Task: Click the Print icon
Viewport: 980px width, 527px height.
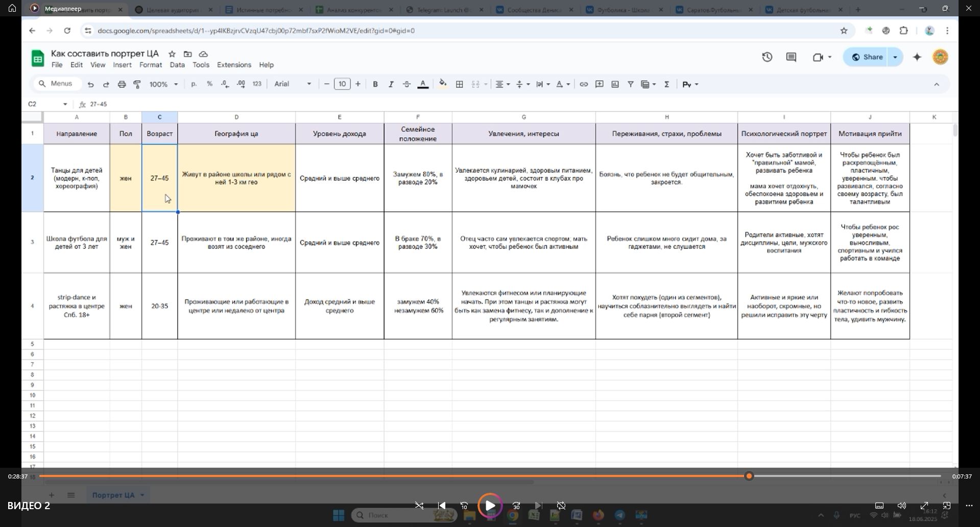Action: tap(122, 84)
